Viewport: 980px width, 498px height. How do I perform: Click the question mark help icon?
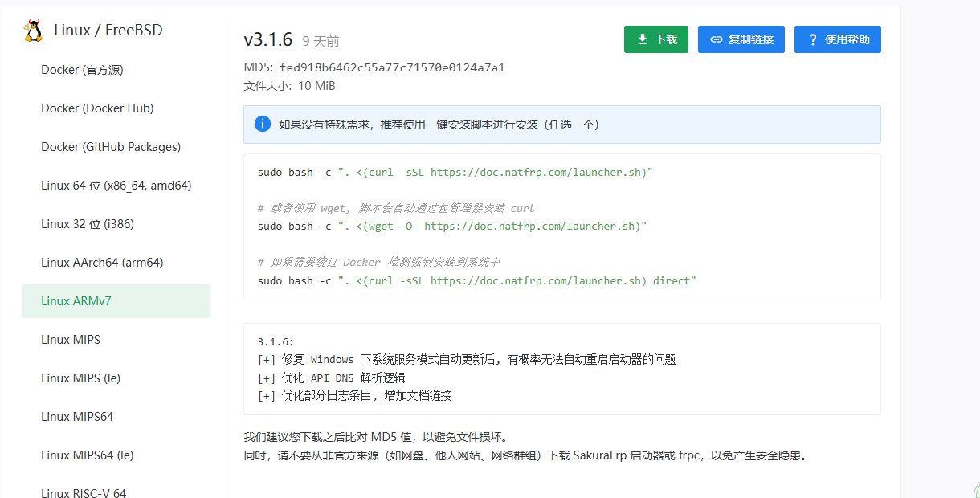pyautogui.click(x=813, y=39)
